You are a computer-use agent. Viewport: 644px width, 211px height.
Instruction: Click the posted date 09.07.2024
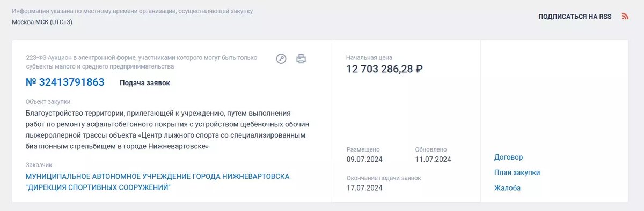(364, 159)
